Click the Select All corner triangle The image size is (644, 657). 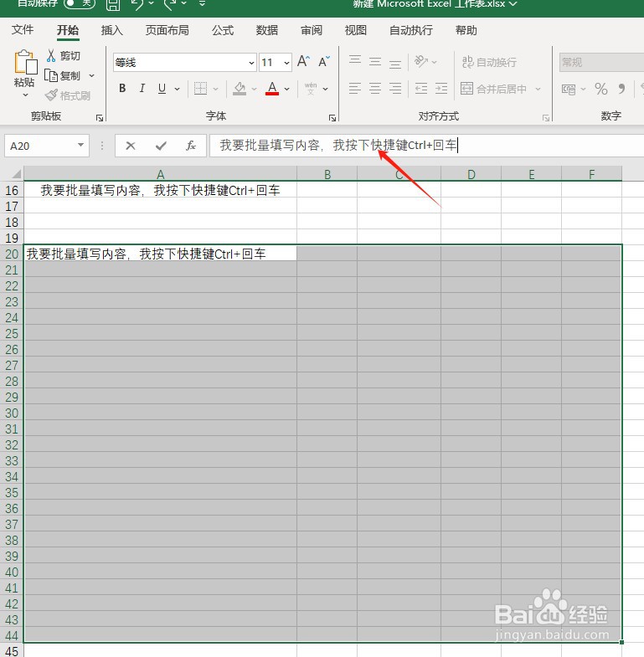point(16,173)
